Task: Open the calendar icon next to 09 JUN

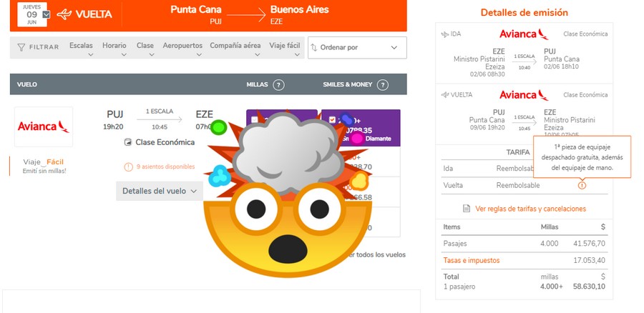Action: (47, 14)
